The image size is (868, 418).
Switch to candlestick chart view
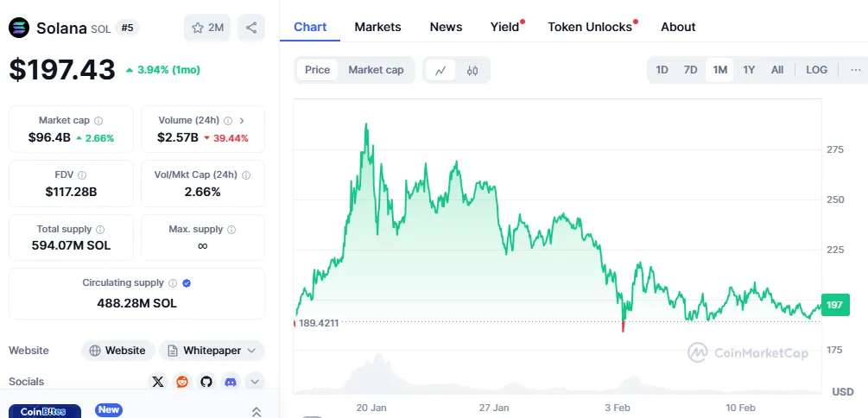(x=472, y=70)
